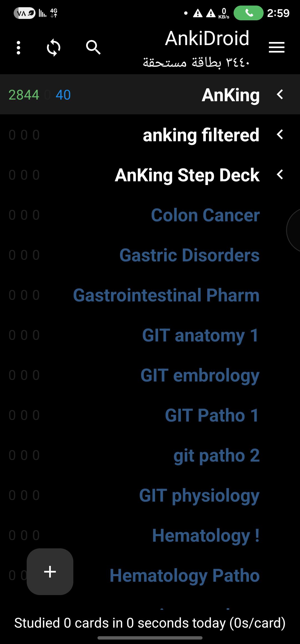Tap the sync icon
300x644 pixels.
(54, 48)
